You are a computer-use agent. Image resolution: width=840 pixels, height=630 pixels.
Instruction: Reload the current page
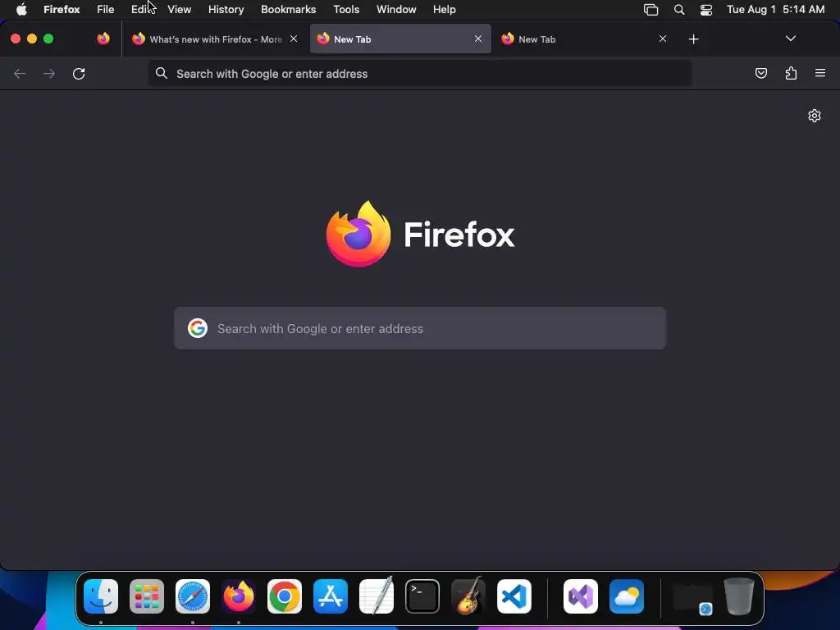pyautogui.click(x=79, y=73)
